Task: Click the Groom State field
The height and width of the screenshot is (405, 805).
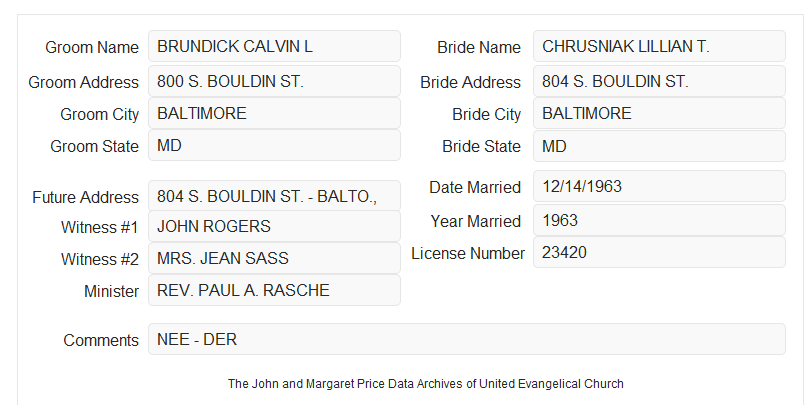Action: (x=274, y=145)
